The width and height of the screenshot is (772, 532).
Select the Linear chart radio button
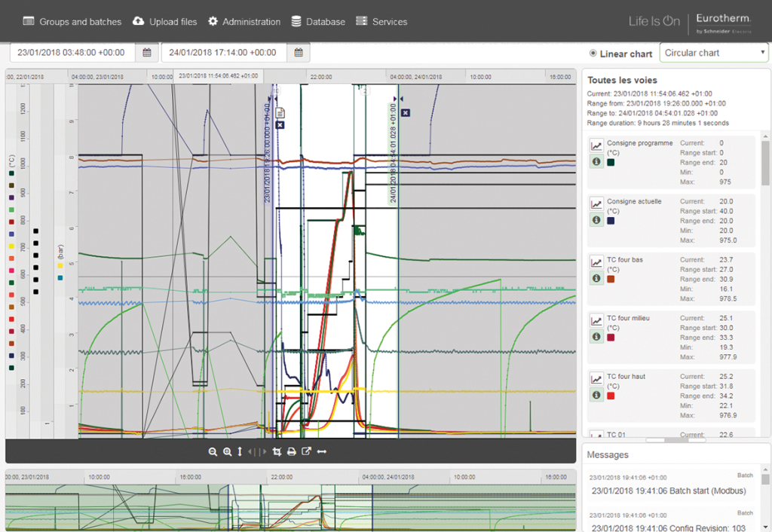pyautogui.click(x=595, y=54)
